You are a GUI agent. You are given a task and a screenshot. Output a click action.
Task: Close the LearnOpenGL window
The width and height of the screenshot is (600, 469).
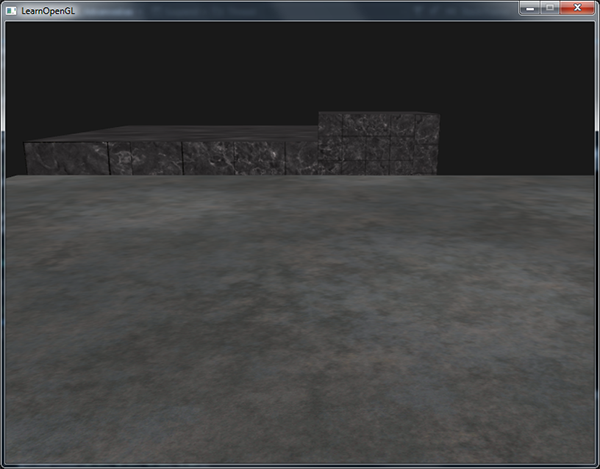[x=577, y=9]
